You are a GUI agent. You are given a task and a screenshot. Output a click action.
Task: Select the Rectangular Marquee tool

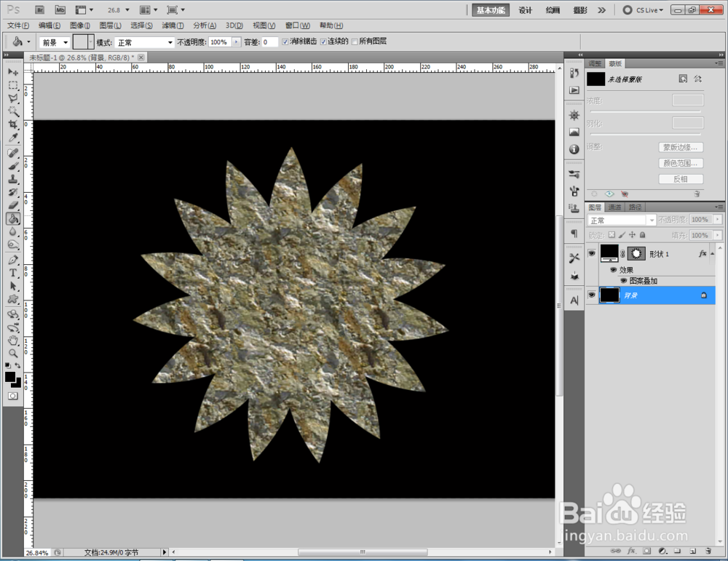13,85
